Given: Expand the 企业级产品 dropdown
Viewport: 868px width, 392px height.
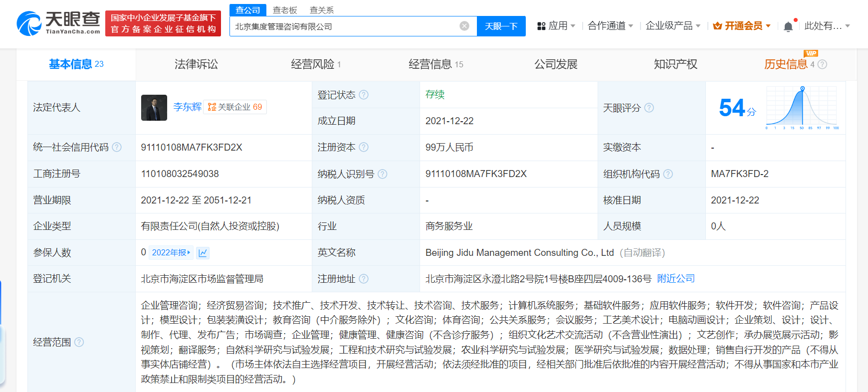Looking at the screenshot, I should (x=698, y=26).
